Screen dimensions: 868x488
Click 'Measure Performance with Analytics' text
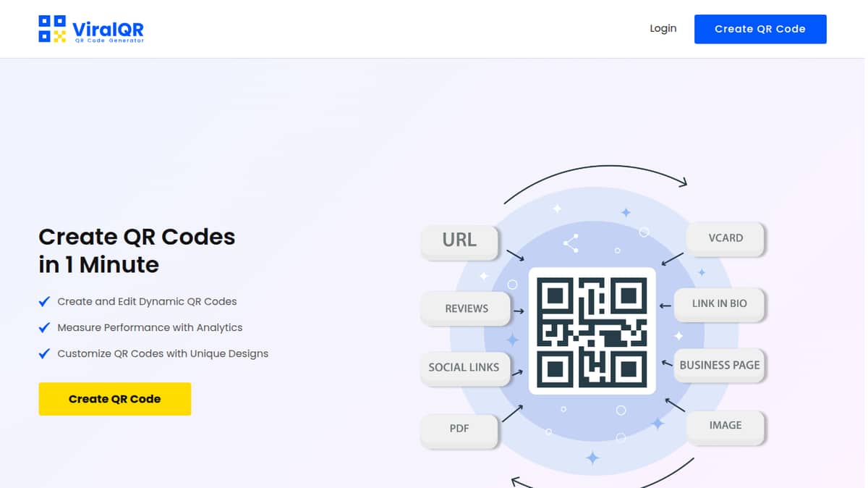(x=150, y=327)
